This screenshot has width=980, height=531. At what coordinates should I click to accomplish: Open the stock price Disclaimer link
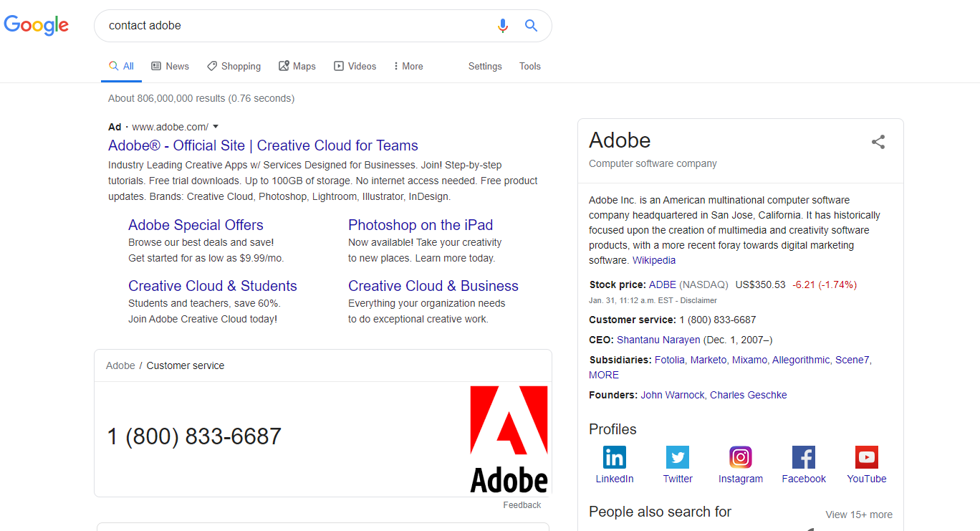(x=698, y=300)
